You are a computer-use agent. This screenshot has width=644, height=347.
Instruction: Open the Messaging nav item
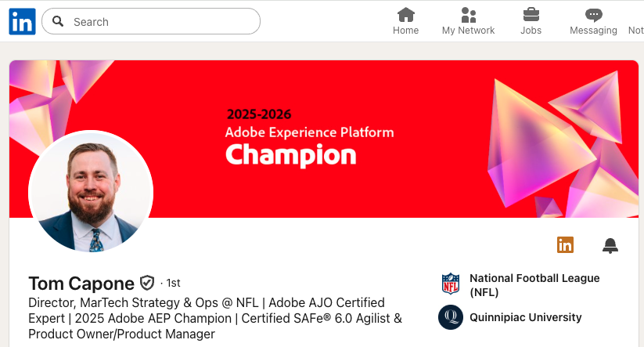tap(593, 22)
